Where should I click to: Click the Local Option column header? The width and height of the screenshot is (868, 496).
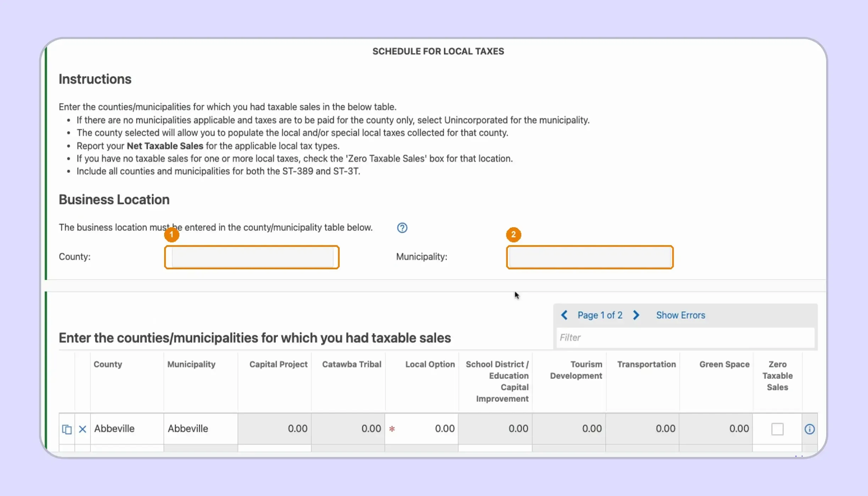pyautogui.click(x=430, y=364)
